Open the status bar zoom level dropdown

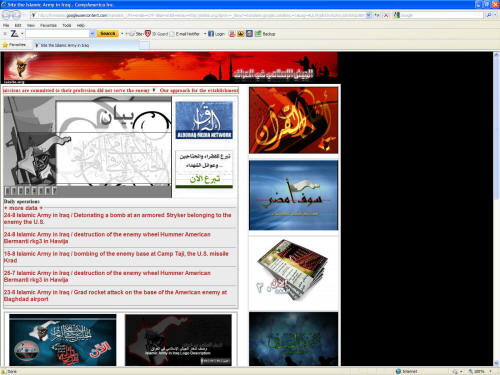[491, 371]
